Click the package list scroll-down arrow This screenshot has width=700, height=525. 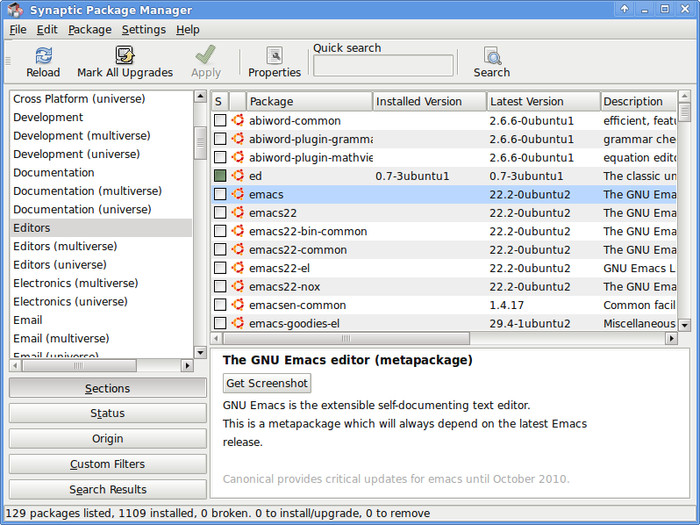tap(684, 325)
